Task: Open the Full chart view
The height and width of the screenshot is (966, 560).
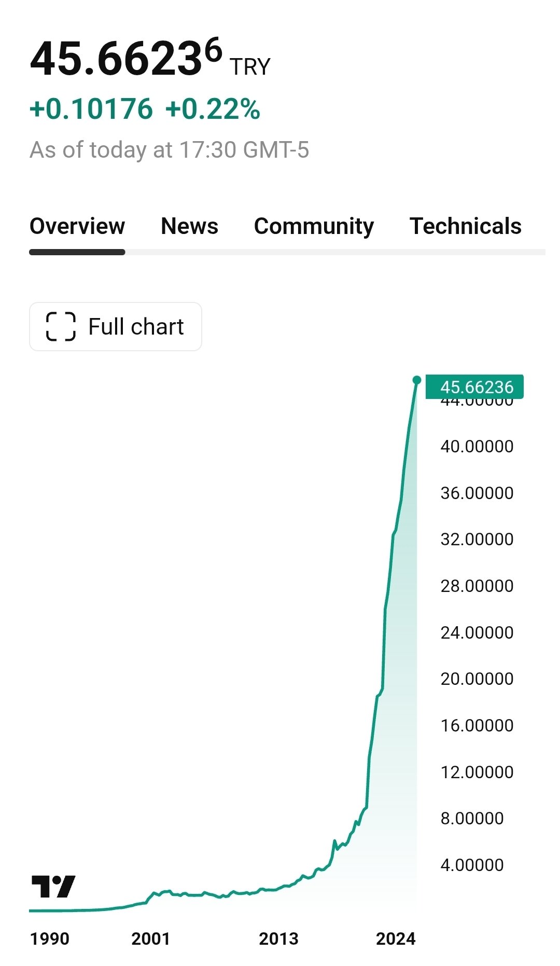Action: point(116,327)
